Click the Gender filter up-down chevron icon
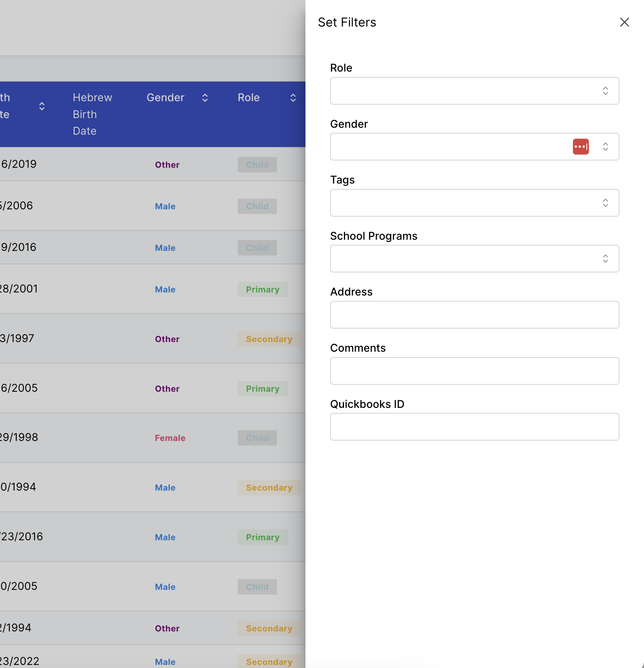Viewport: 644px width, 668px height. point(605,147)
